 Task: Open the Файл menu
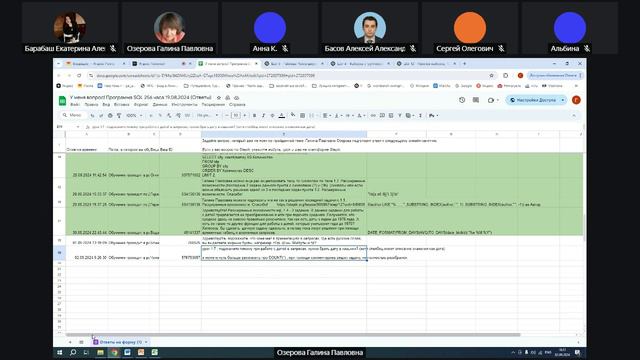click(75, 105)
